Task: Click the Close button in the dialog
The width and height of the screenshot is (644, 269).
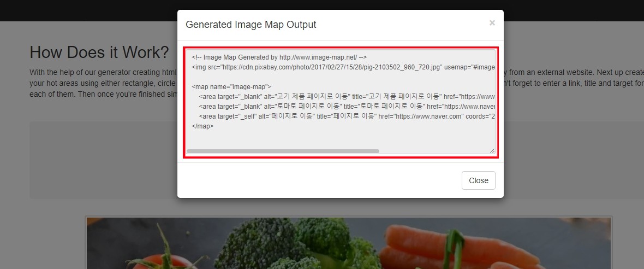Action: pyautogui.click(x=479, y=180)
